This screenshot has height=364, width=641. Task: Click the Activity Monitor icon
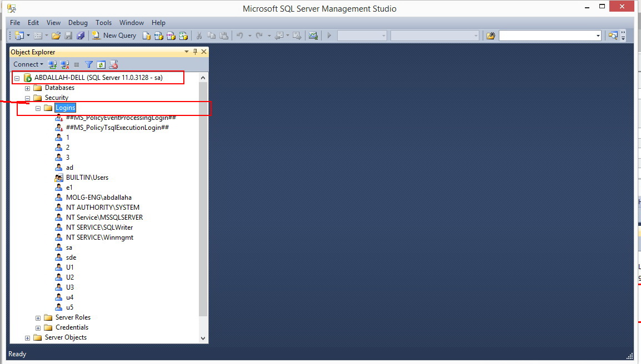pos(313,36)
